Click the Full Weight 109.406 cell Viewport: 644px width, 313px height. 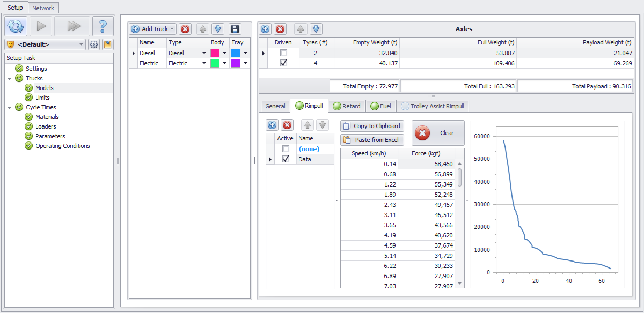(x=458, y=63)
